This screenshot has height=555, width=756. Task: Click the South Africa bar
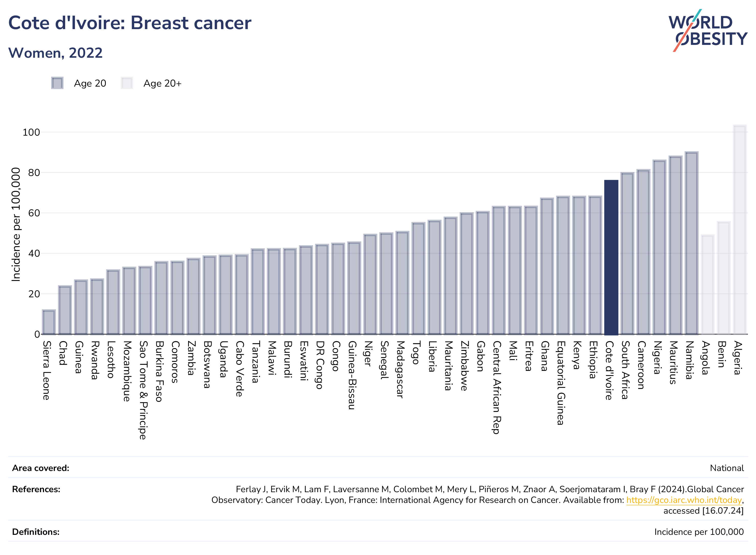pyautogui.click(x=627, y=253)
